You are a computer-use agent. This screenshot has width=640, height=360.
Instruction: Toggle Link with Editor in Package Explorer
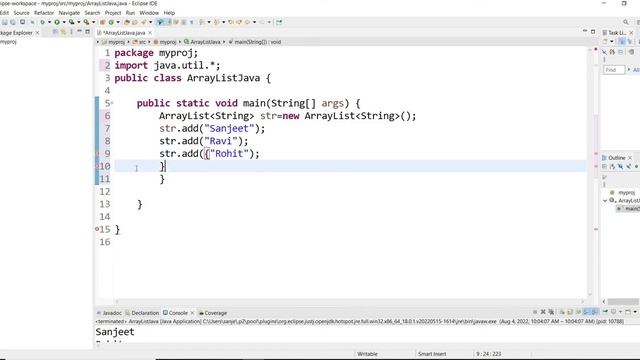point(63,32)
